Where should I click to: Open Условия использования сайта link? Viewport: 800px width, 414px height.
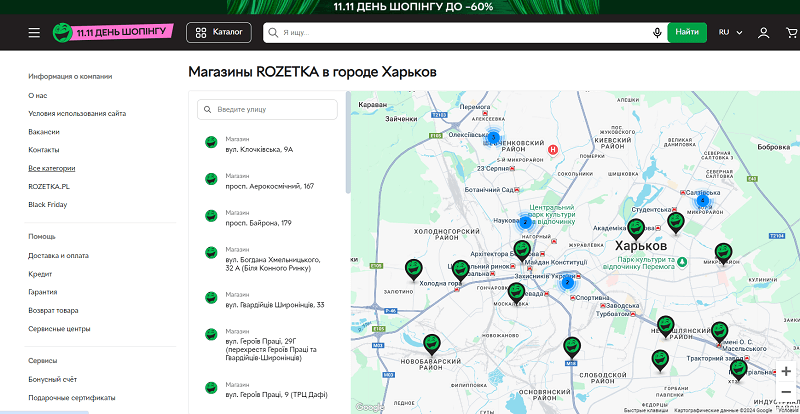tap(77, 113)
